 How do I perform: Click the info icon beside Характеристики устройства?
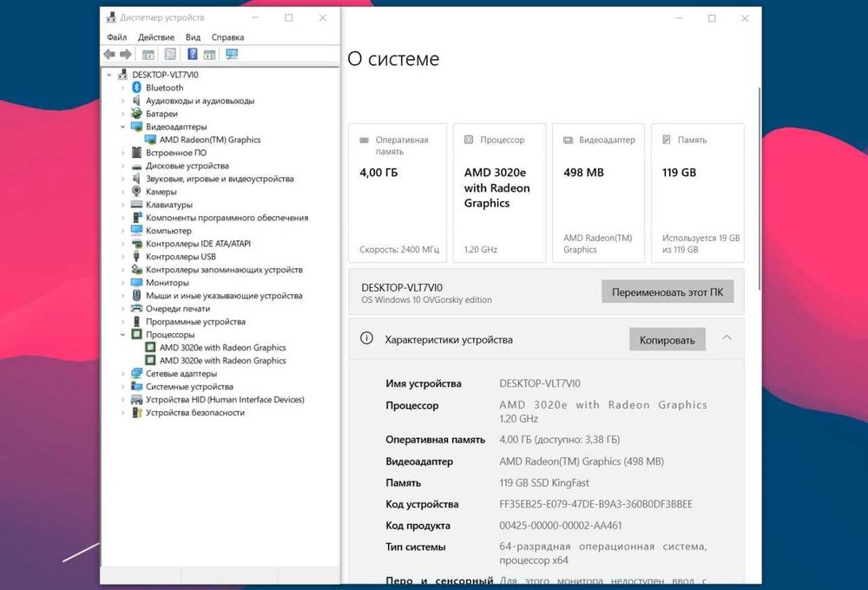(x=366, y=338)
